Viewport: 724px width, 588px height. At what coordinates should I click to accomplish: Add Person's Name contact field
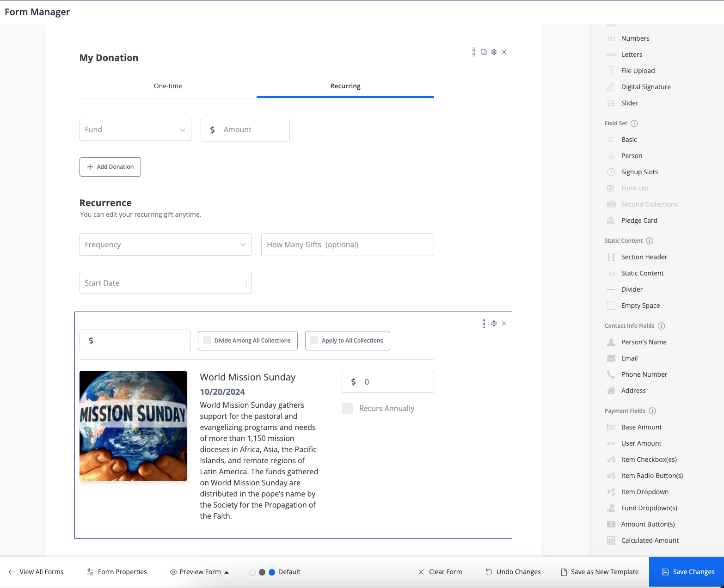point(644,342)
